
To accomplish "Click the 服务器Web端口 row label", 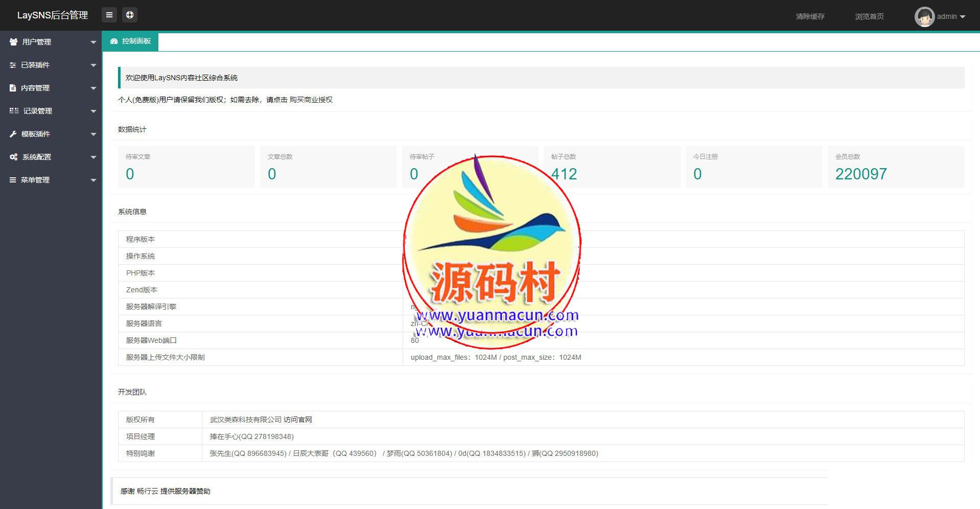I will pyautogui.click(x=151, y=340).
